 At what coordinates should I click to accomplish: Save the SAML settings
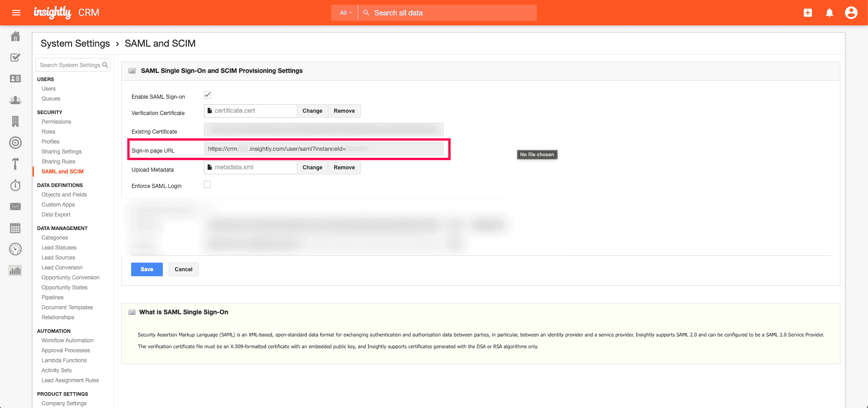pyautogui.click(x=147, y=269)
